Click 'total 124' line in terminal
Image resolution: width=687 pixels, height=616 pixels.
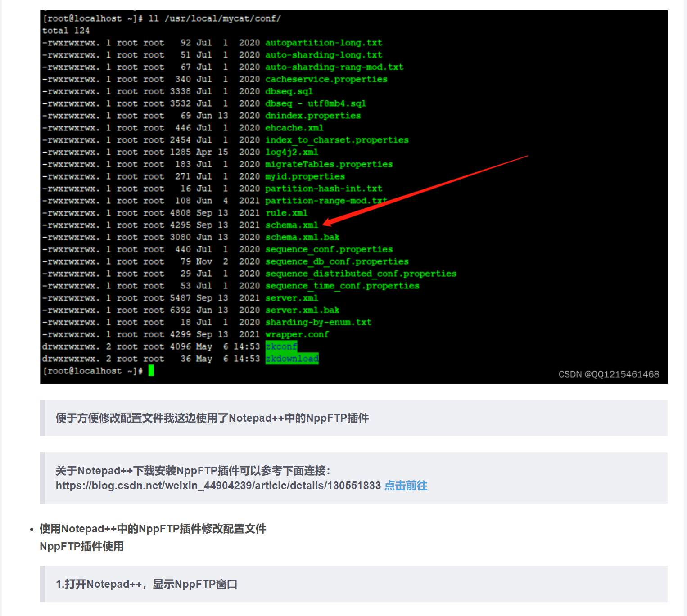66,31
